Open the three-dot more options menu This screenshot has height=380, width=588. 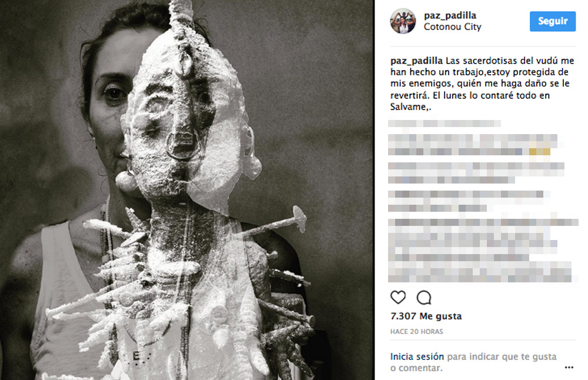tap(569, 367)
